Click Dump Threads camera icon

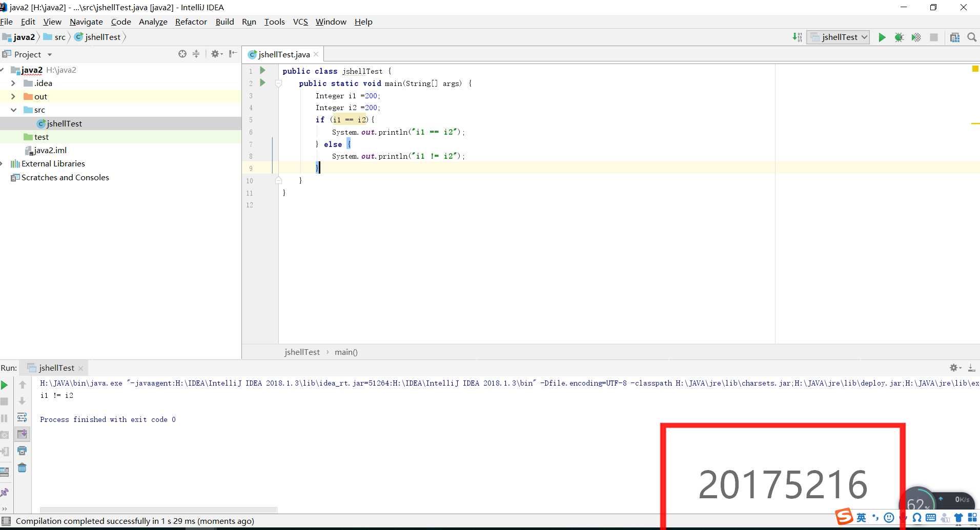pos(5,435)
